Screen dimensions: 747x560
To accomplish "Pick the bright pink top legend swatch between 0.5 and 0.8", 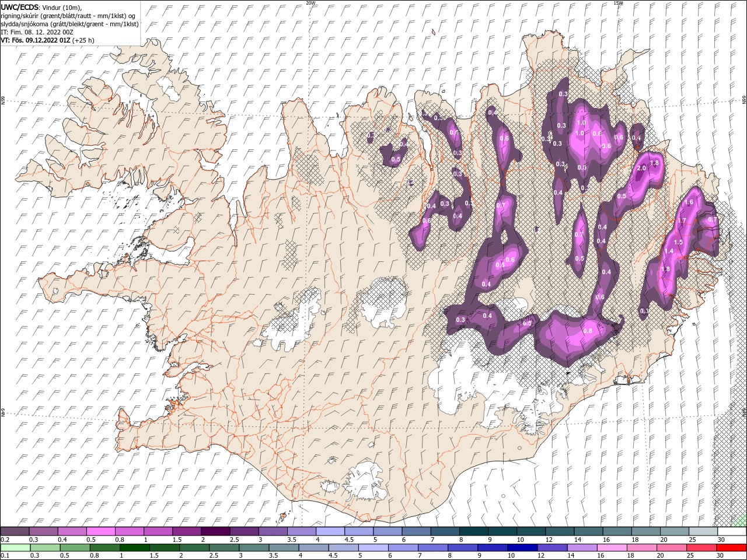I will pos(100,531).
